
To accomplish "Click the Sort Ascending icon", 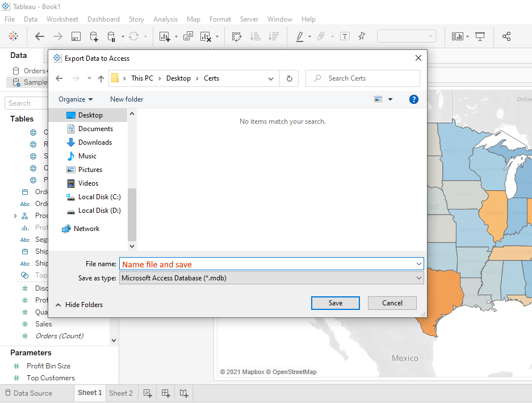I will point(255,36).
